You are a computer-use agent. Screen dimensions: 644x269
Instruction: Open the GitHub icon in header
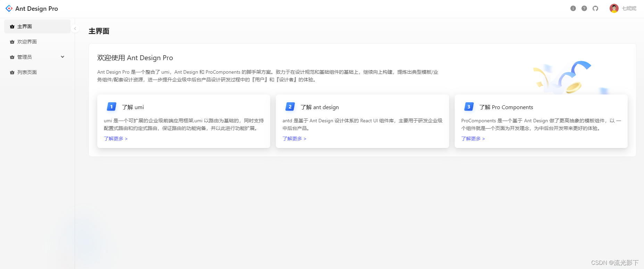click(x=595, y=8)
